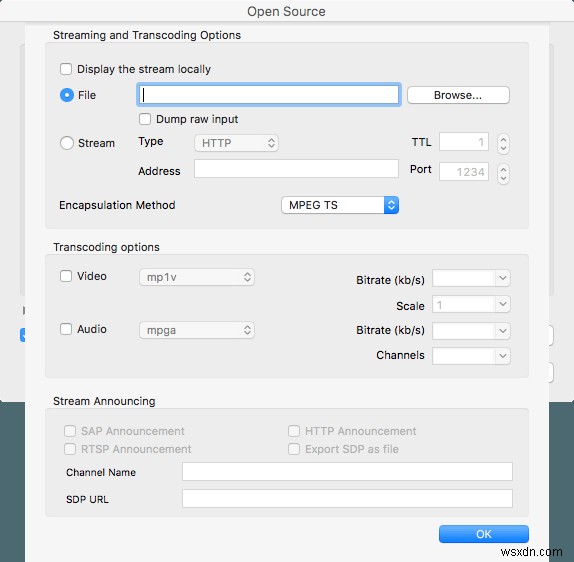Tick the SAP Announcement checkbox
Viewport: 574px width, 562px height.
click(x=70, y=431)
